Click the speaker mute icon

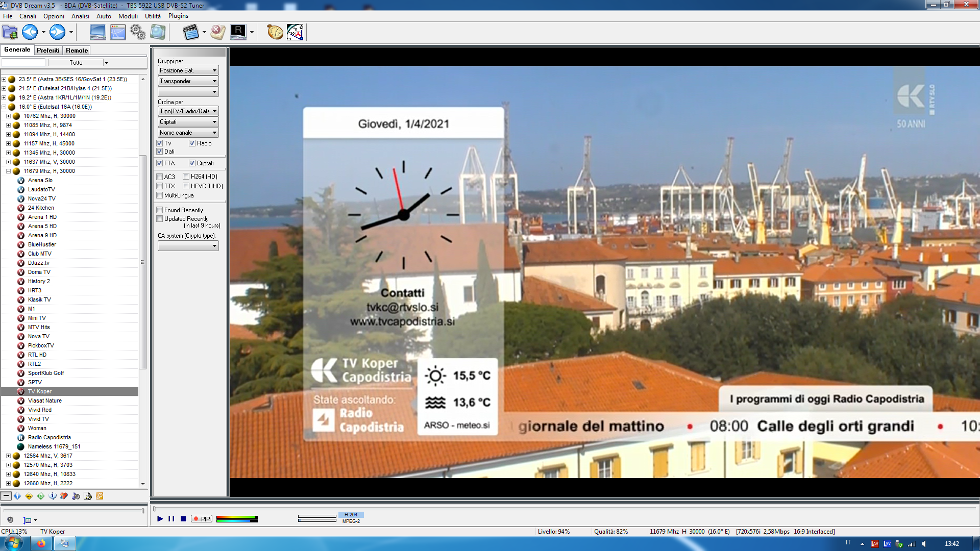point(10,520)
